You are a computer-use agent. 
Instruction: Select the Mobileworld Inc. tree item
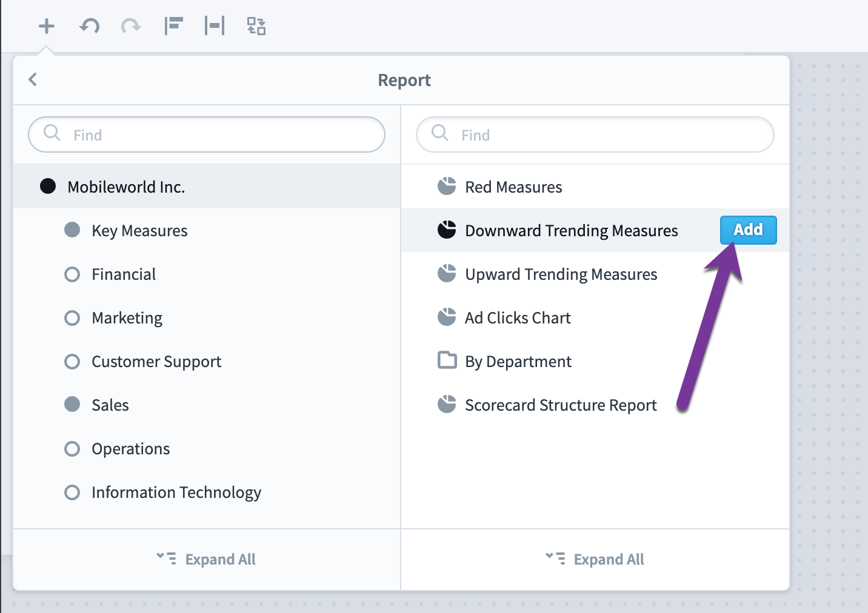click(207, 187)
